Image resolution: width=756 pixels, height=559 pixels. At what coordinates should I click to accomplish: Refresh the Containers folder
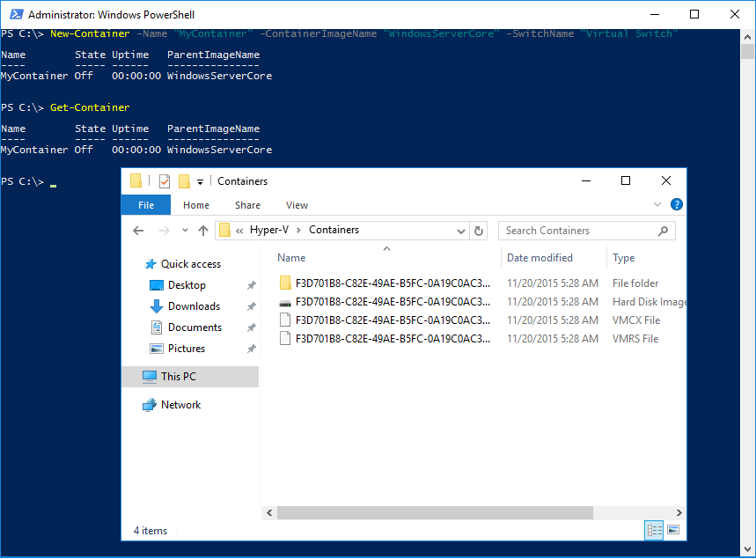pyautogui.click(x=479, y=231)
